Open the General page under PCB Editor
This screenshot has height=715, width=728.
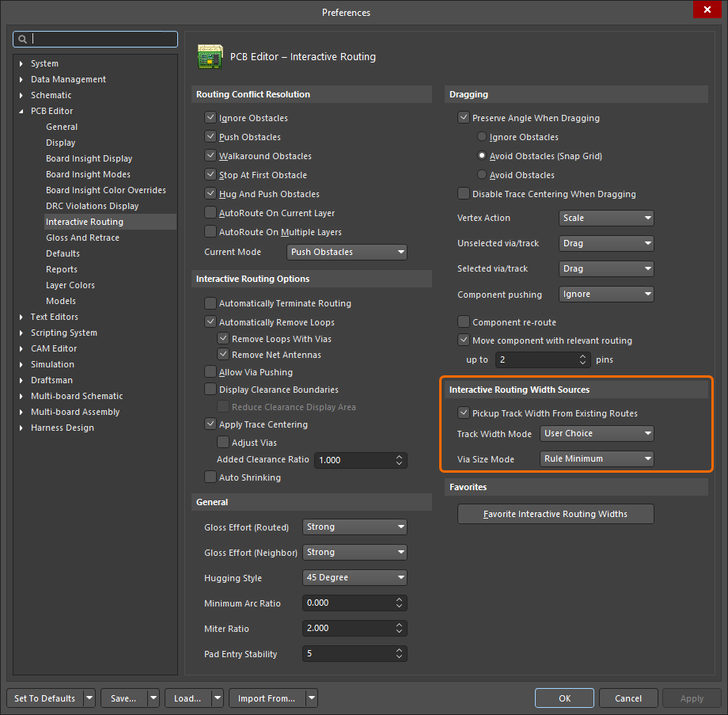coord(62,127)
